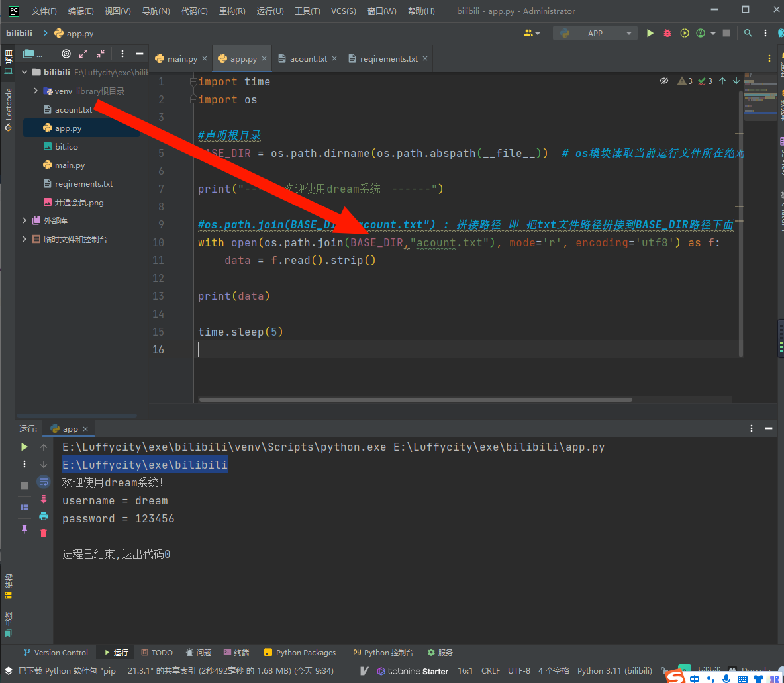Click the Python 3.11 (bilibili) interpreter status
Image resolution: width=784 pixels, height=683 pixels.
click(x=614, y=670)
